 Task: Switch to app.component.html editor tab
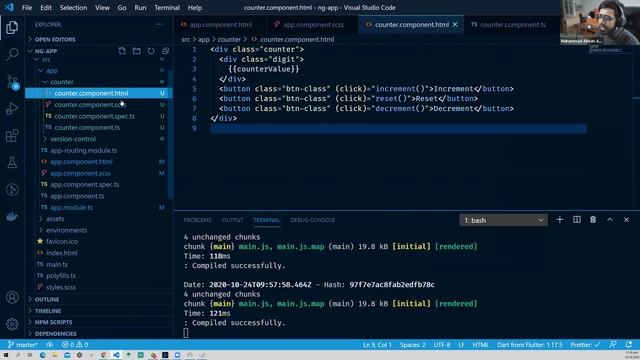pos(220,24)
